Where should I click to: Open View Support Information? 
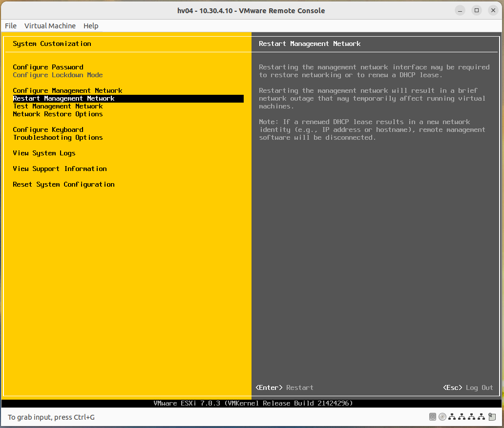[x=60, y=169]
